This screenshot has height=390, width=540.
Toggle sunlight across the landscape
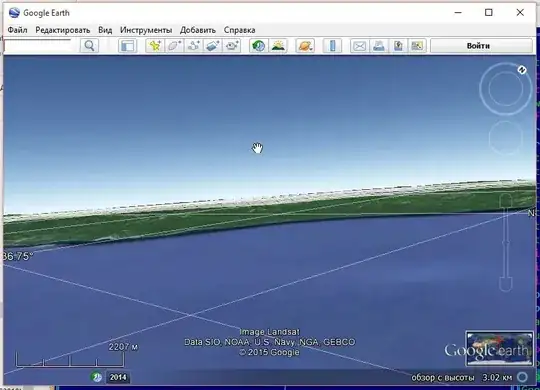click(x=278, y=46)
